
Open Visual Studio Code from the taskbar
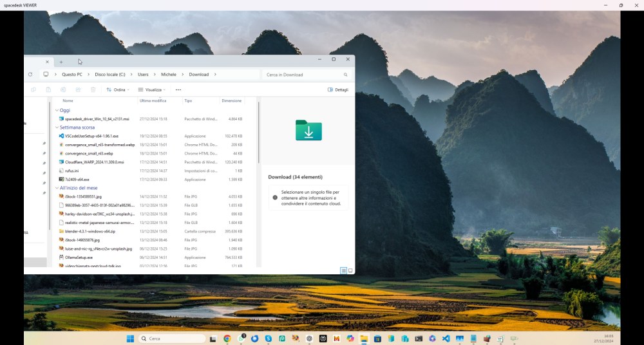coord(446,339)
